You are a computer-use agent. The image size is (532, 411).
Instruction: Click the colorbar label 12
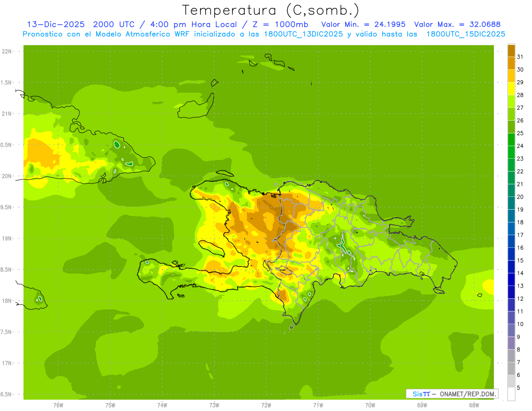click(520, 298)
